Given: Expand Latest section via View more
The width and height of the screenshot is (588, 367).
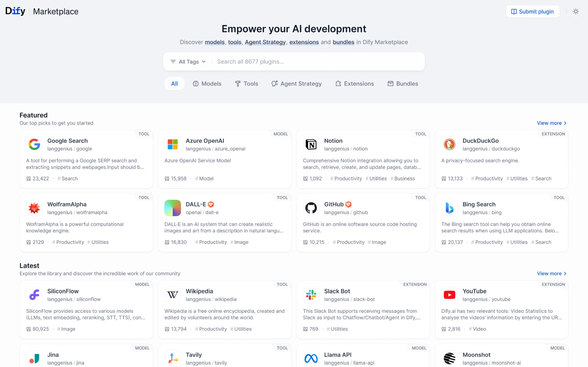Looking at the screenshot, I should click(551, 274).
